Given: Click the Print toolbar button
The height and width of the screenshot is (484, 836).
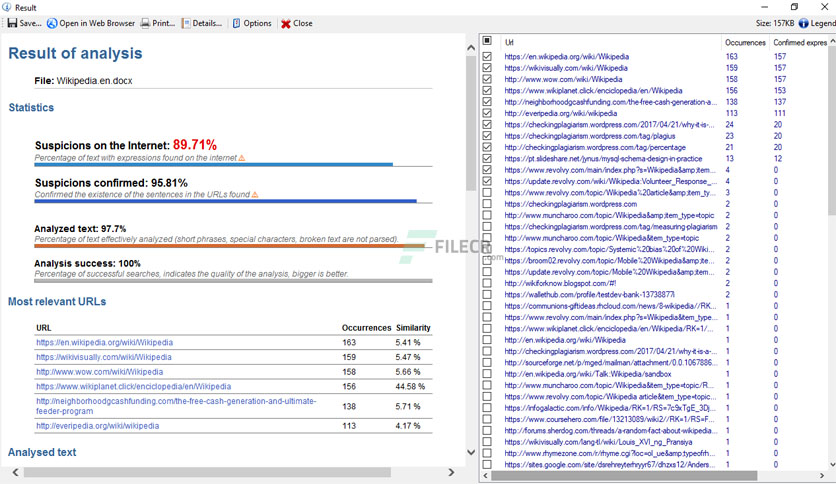Looking at the screenshot, I should click(x=157, y=23).
